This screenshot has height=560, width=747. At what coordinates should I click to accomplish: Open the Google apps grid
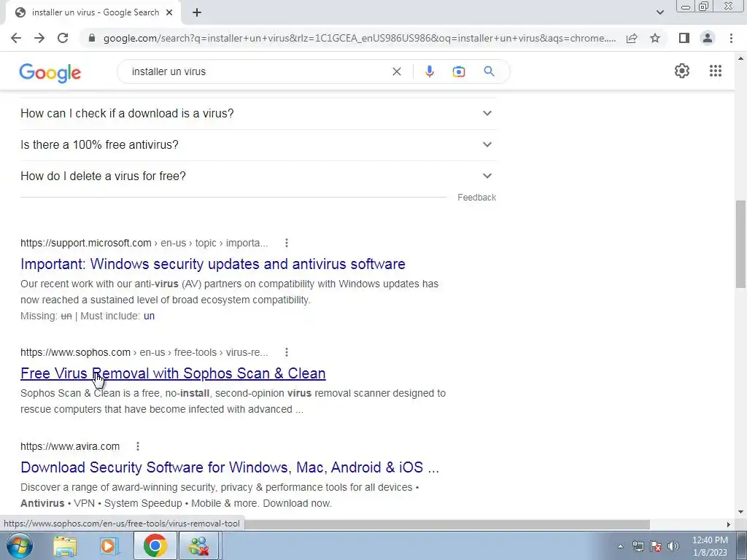716,71
